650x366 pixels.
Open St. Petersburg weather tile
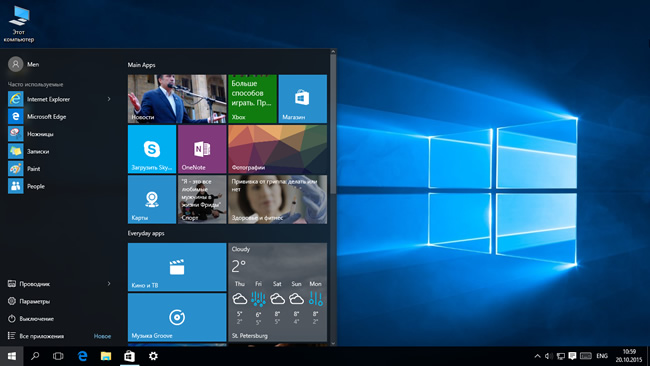click(x=277, y=292)
